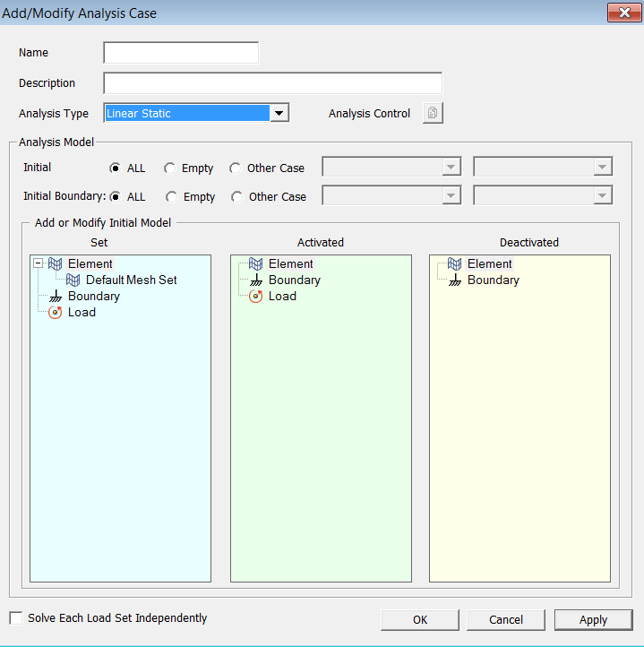
Task: Select Element icon in the Activated panel
Action: (x=256, y=264)
